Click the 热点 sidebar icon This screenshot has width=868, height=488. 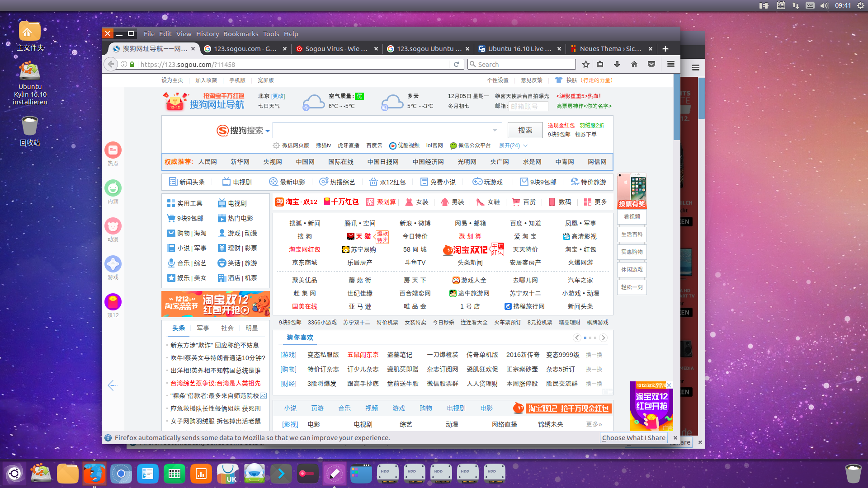point(113,150)
